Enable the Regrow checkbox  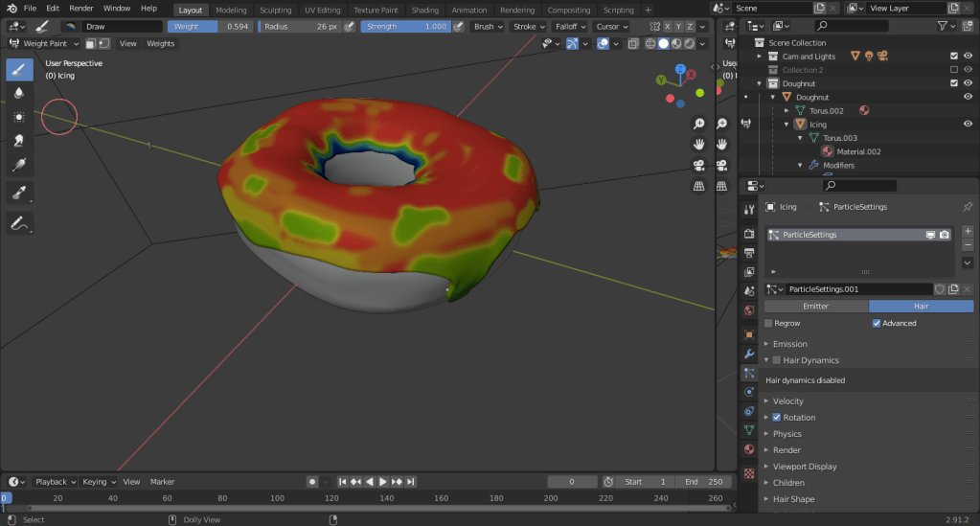[768, 324]
